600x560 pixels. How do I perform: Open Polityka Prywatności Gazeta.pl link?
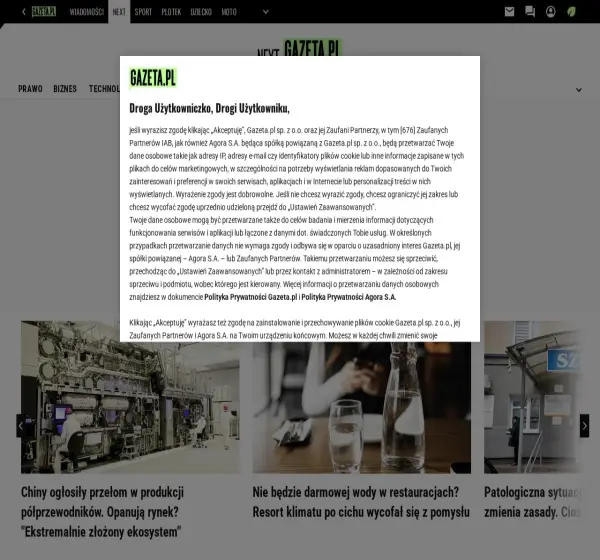[251, 297]
